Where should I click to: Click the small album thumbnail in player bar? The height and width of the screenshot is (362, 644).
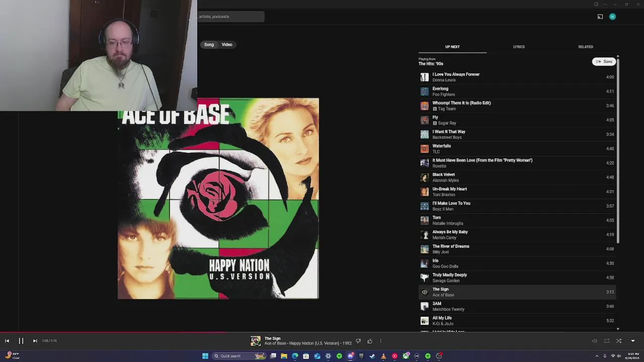click(256, 341)
